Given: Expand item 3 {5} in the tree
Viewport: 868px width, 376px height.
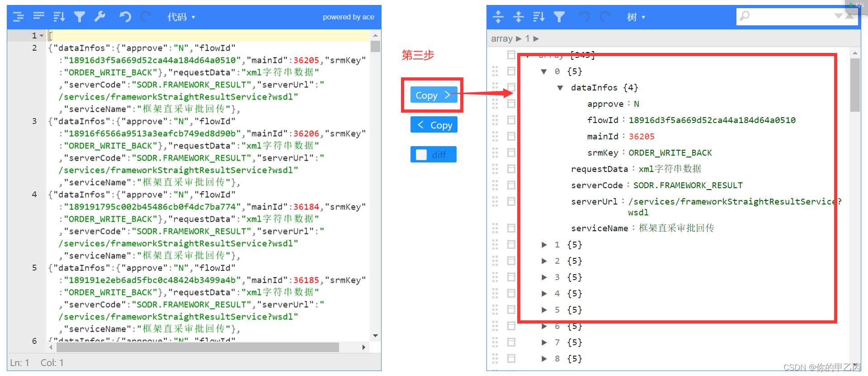Looking at the screenshot, I should pos(544,277).
